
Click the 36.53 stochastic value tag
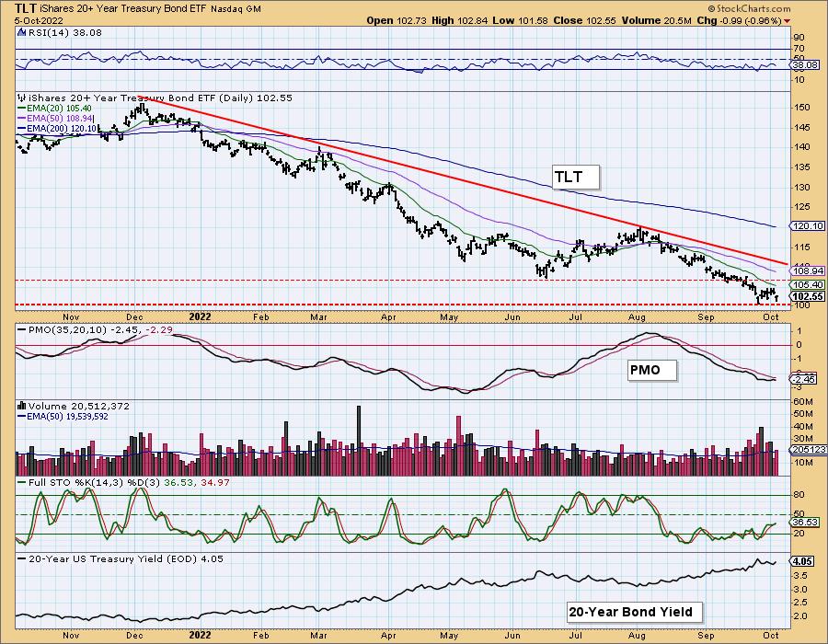805,522
